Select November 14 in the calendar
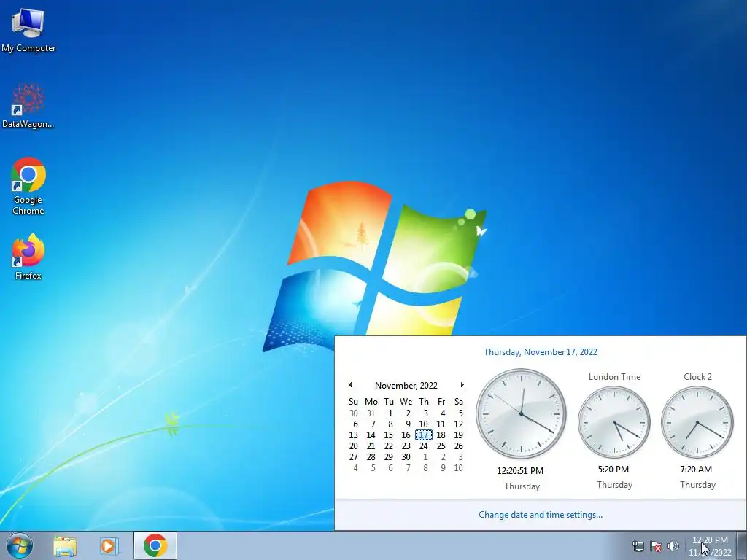Image resolution: width=747 pixels, height=560 pixels. [371, 435]
